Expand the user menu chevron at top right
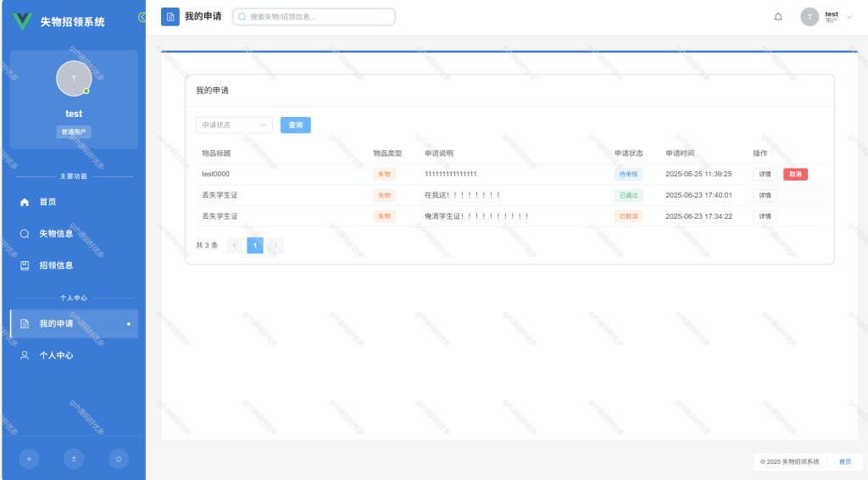This screenshot has width=868, height=480. [x=849, y=17]
